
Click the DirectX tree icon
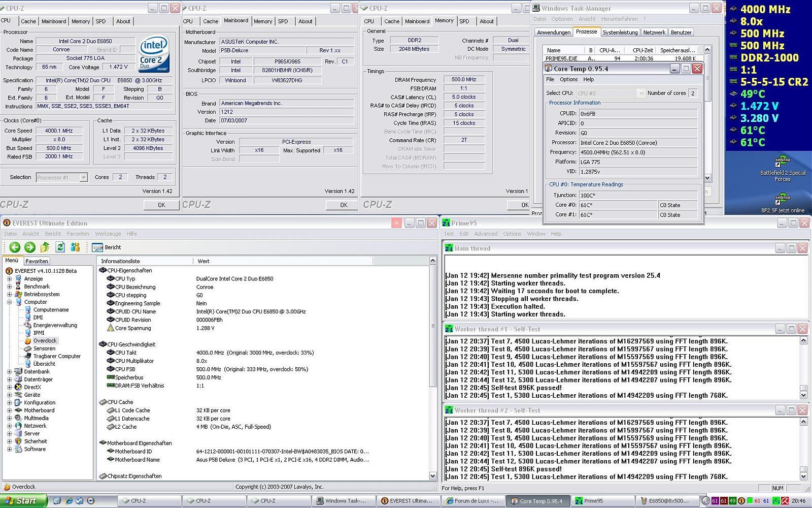[18, 387]
